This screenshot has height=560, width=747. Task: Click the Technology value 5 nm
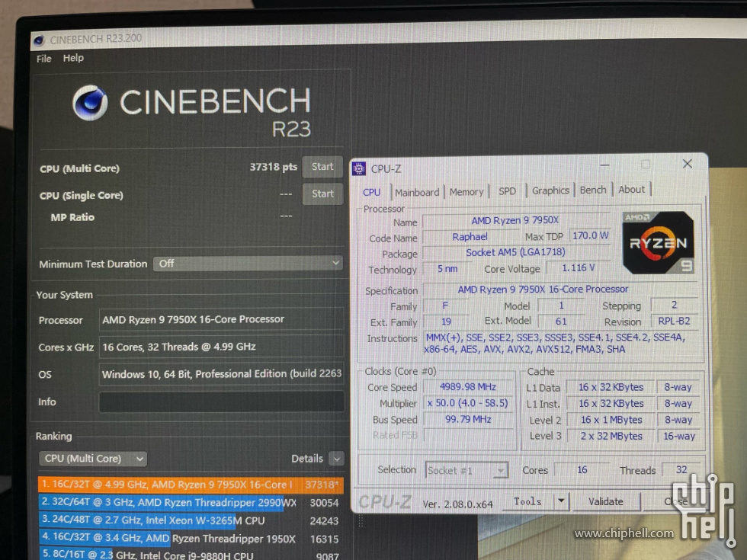(447, 269)
